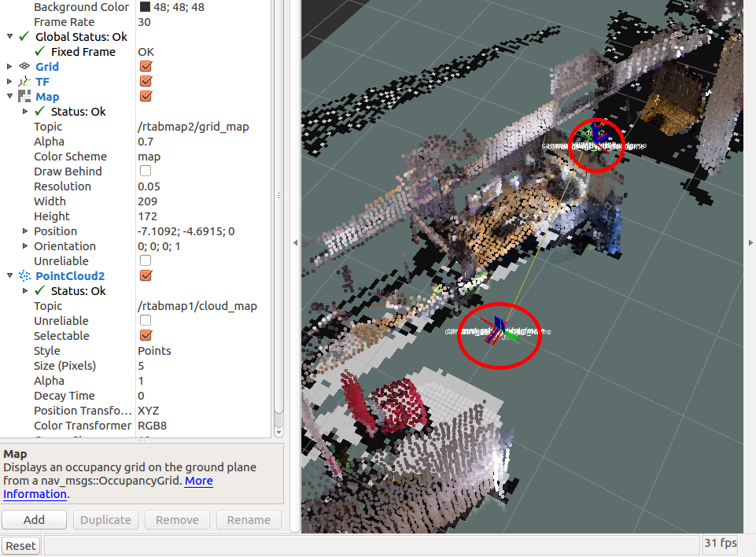The image size is (756, 557).
Task: Click the Global Status green checkmark
Action: click(x=24, y=37)
